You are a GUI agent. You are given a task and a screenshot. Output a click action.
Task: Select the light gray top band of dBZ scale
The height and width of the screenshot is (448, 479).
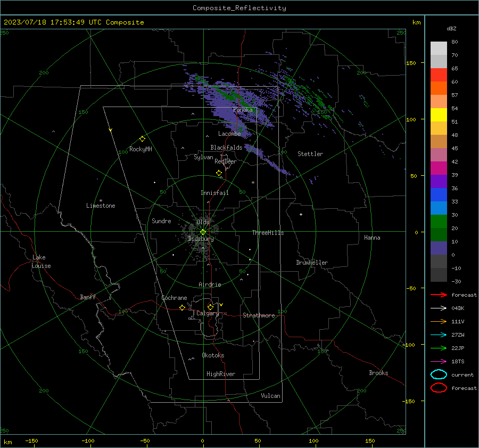(439, 48)
